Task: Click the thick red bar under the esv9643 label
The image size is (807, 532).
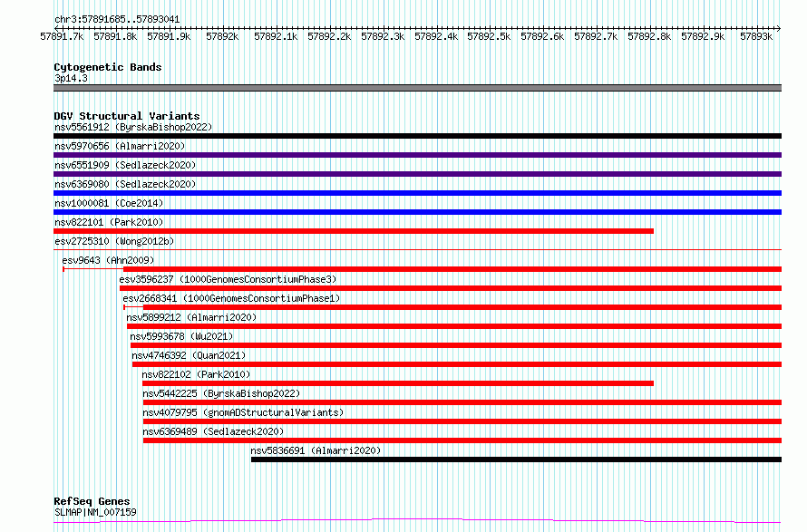Action: coord(452,269)
